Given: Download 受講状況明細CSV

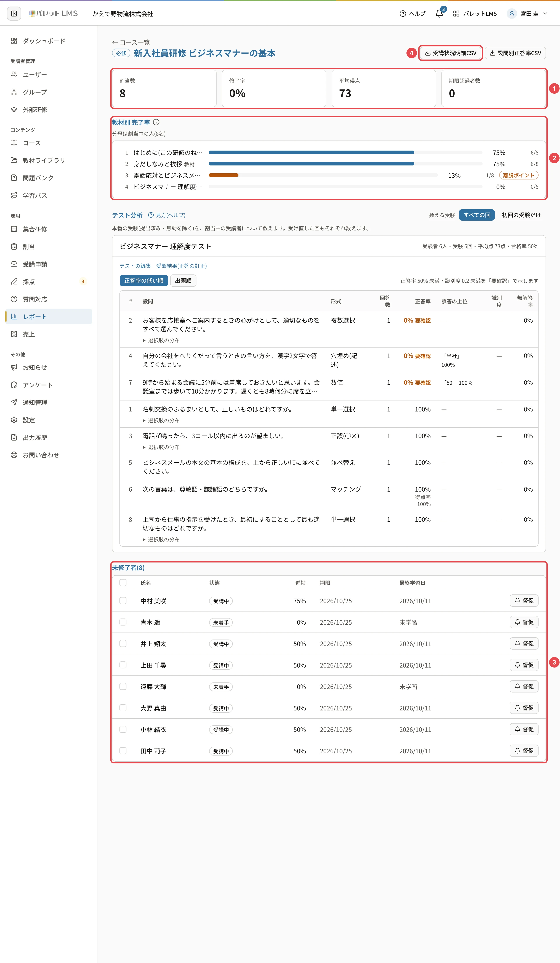Looking at the screenshot, I should coord(451,53).
